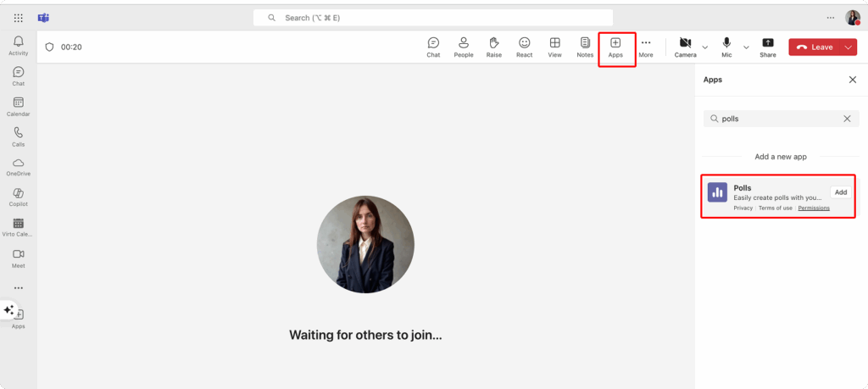This screenshot has height=389, width=868.
Task: Open meeting Notes
Action: [585, 47]
